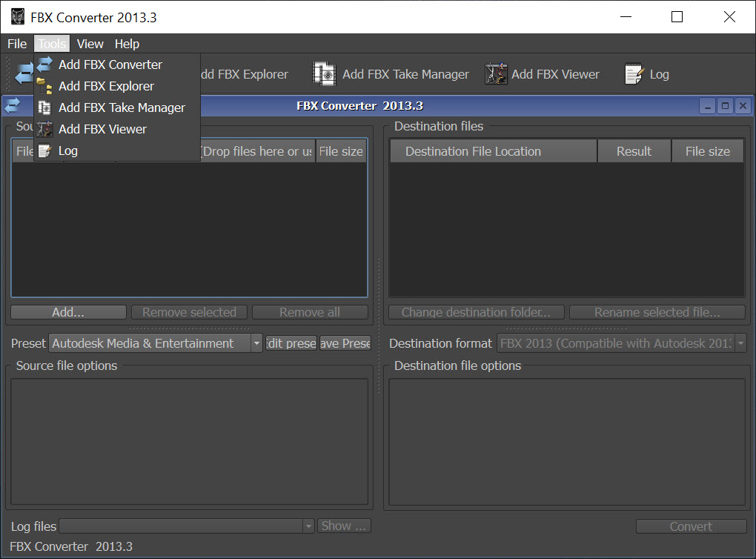The width and height of the screenshot is (756, 559).
Task: Click Add FBX Viewer toolbar icon
Action: (x=496, y=74)
